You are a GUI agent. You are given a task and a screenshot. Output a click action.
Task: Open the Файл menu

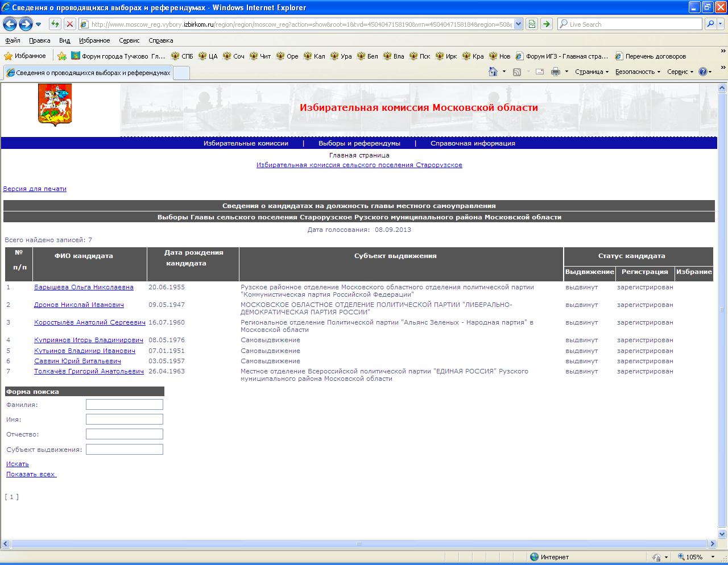[13, 40]
